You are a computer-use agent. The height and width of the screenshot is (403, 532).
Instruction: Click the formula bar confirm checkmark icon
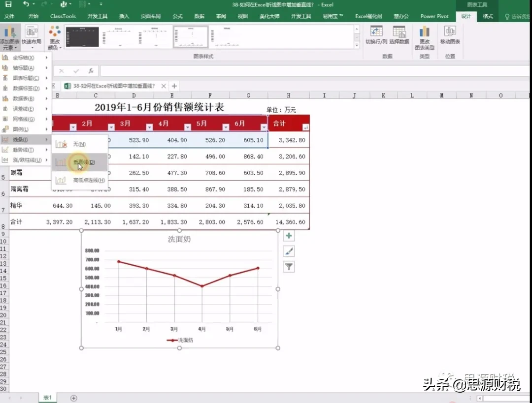76,71
